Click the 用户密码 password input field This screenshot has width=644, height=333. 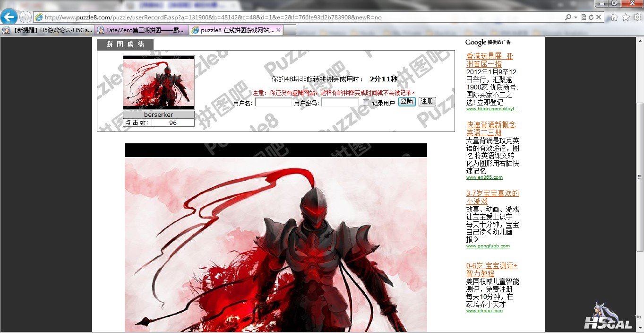340,102
